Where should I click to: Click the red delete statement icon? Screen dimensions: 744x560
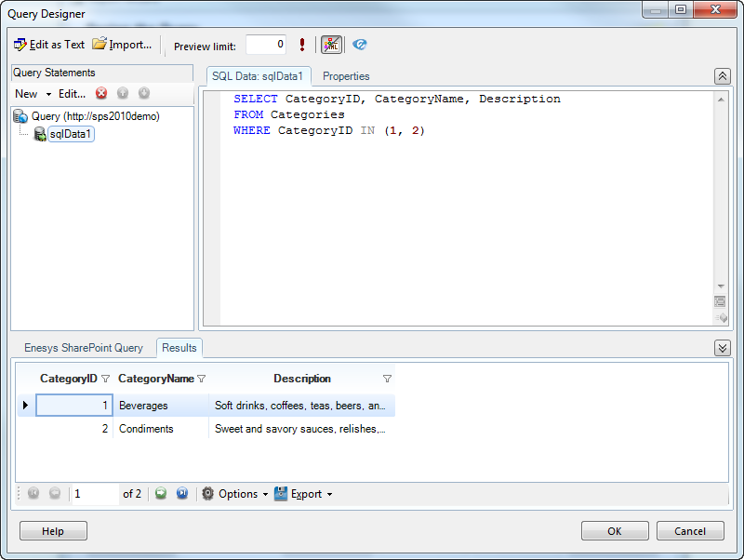(101, 93)
